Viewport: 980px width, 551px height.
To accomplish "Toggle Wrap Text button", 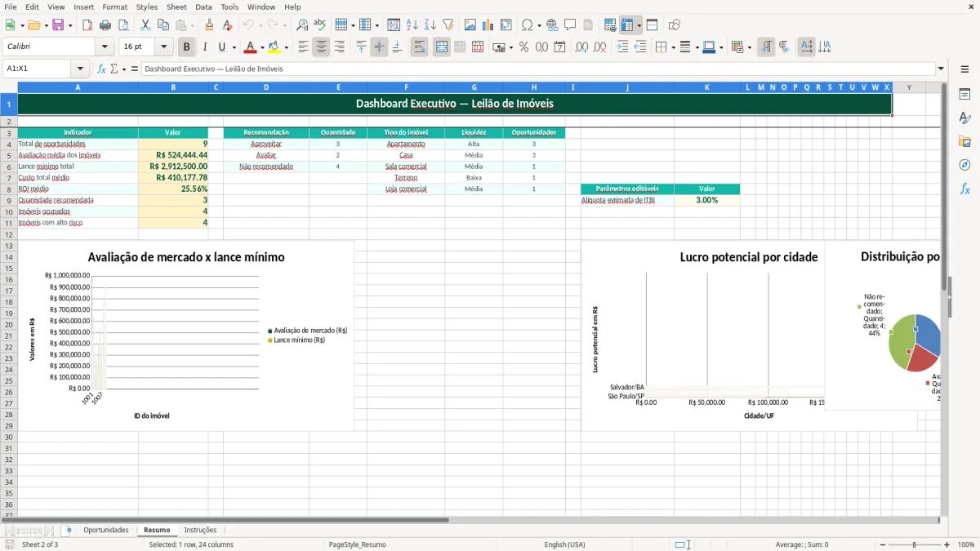I will click(x=419, y=47).
